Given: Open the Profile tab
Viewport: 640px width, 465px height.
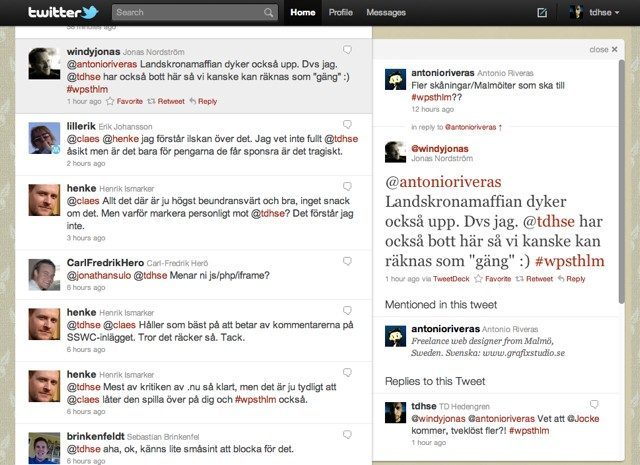Looking at the screenshot, I should click(x=340, y=13).
